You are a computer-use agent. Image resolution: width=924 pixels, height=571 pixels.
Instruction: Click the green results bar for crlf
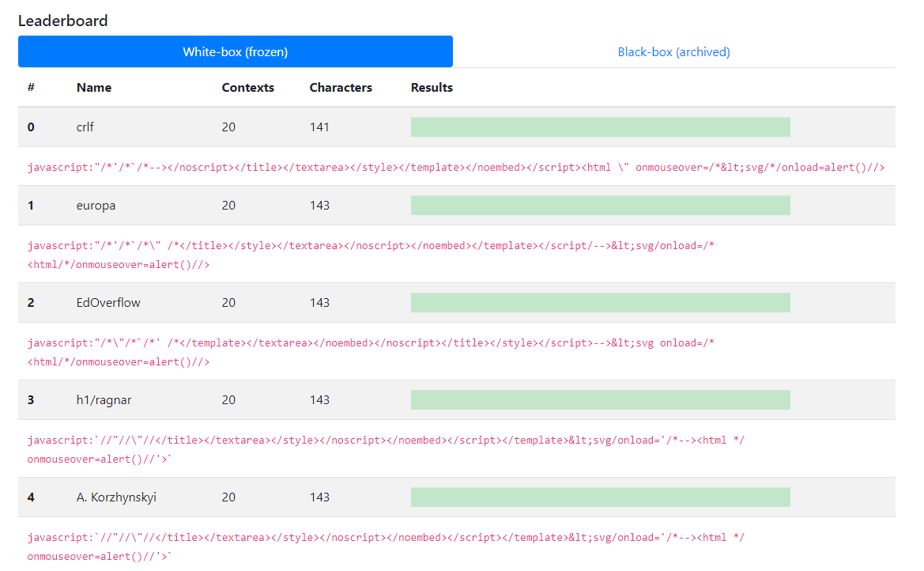point(601,127)
